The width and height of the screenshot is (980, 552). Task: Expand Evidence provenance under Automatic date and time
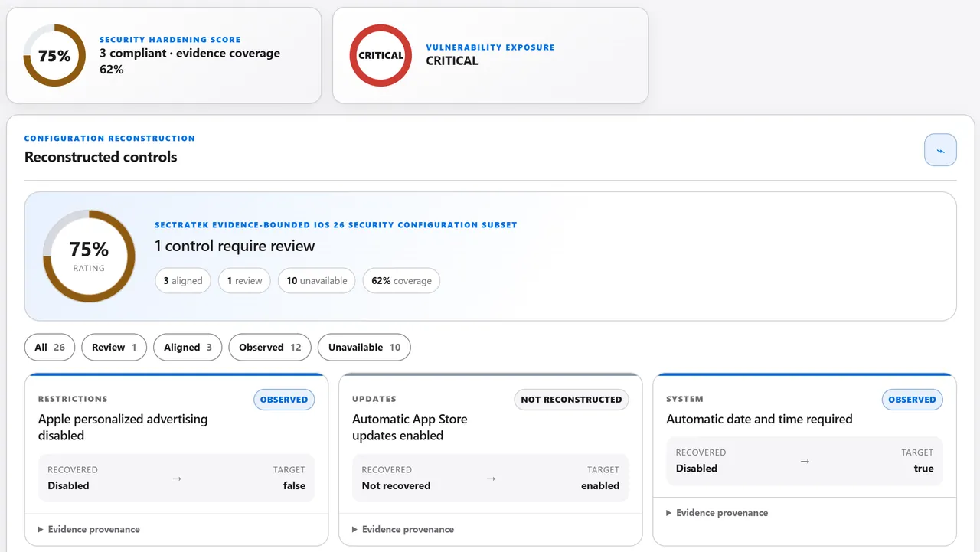click(x=717, y=513)
